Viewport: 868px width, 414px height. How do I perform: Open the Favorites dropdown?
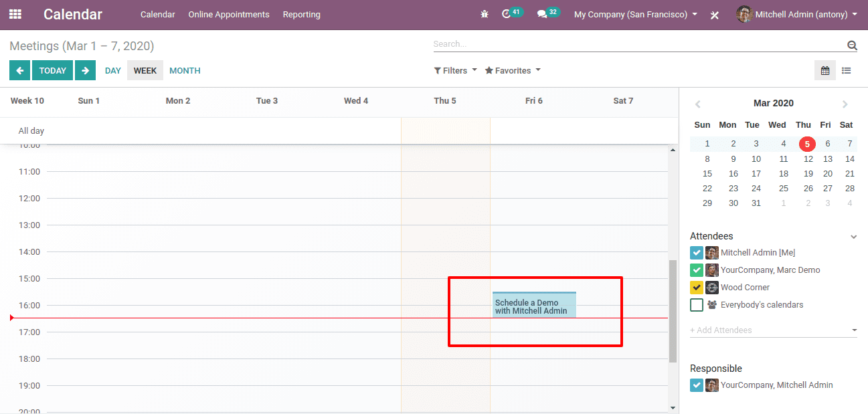pos(513,70)
